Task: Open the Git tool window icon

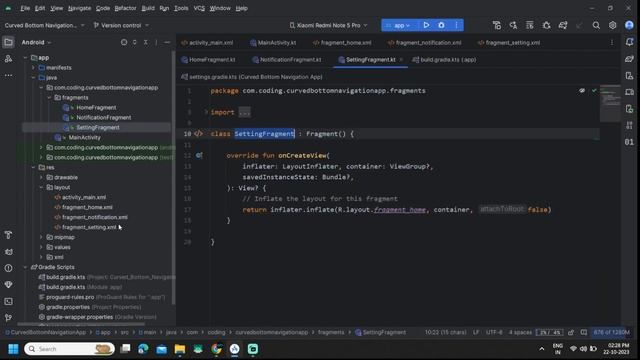Action: click(x=8, y=318)
